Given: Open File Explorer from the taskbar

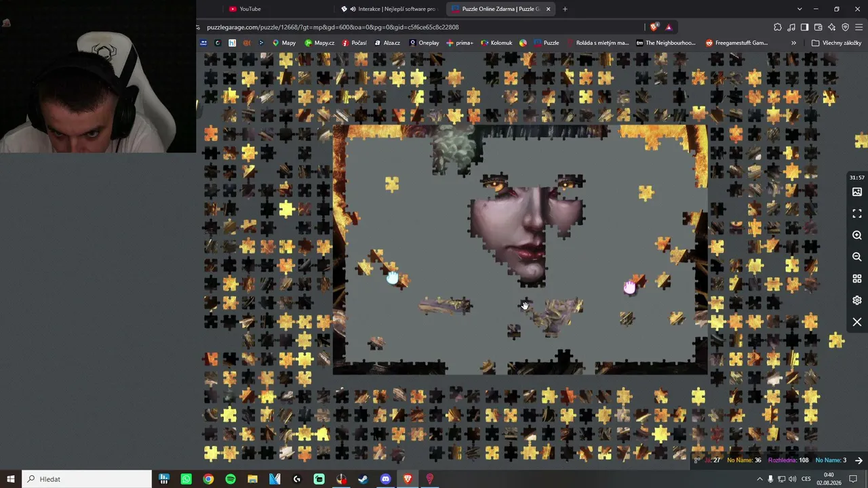Looking at the screenshot, I should tap(252, 479).
